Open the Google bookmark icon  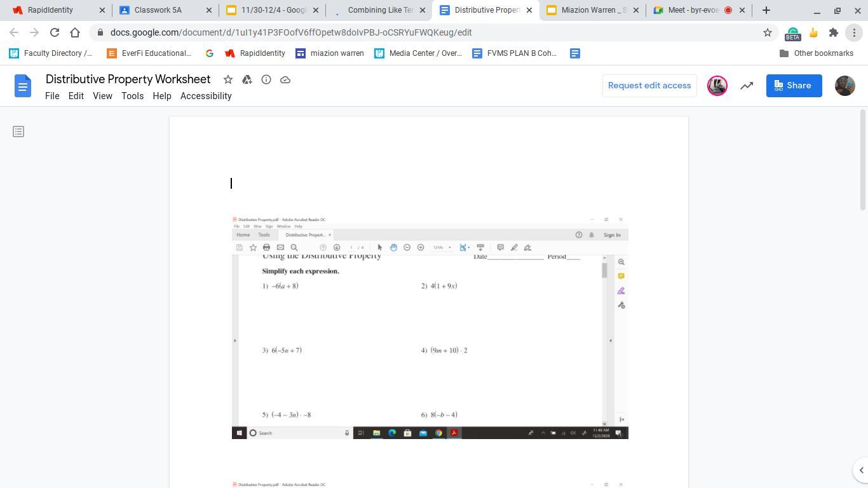pos(209,53)
